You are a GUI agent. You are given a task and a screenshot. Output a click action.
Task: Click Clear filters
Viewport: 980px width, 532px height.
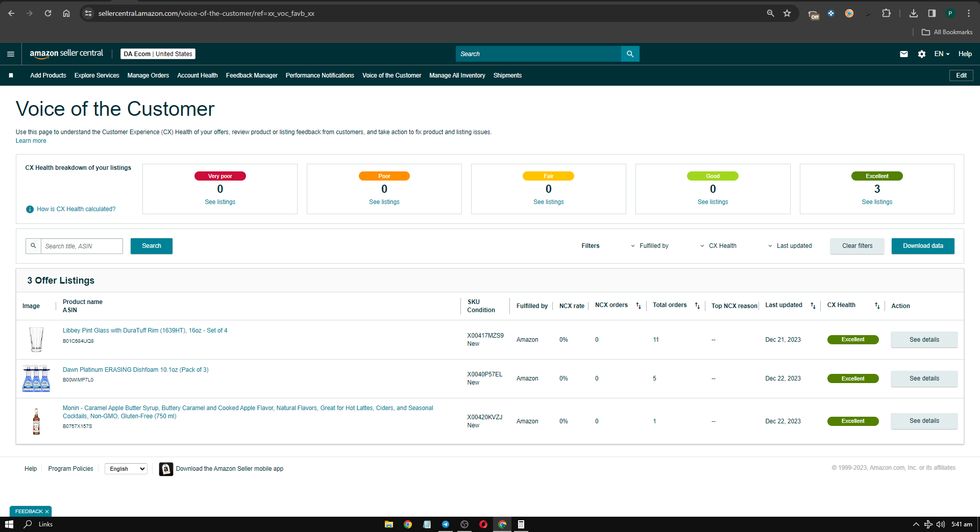click(857, 246)
